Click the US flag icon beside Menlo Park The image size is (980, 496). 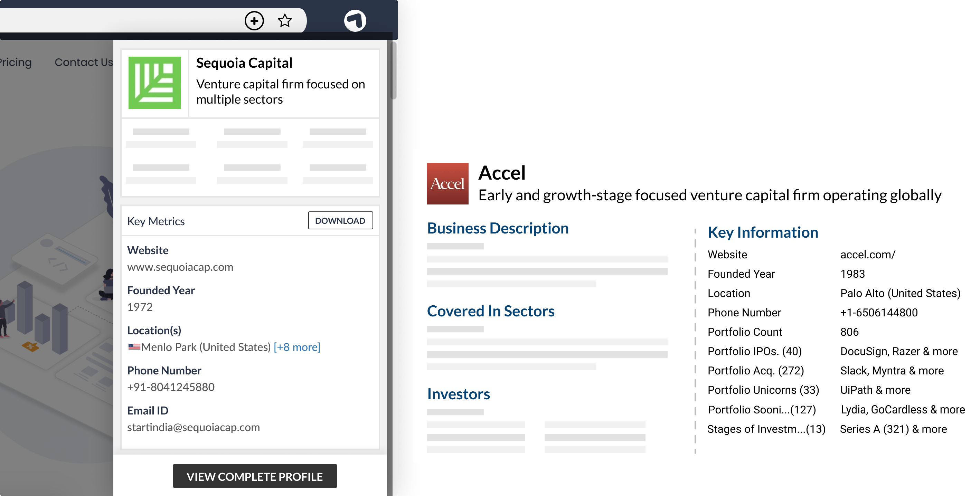click(134, 347)
